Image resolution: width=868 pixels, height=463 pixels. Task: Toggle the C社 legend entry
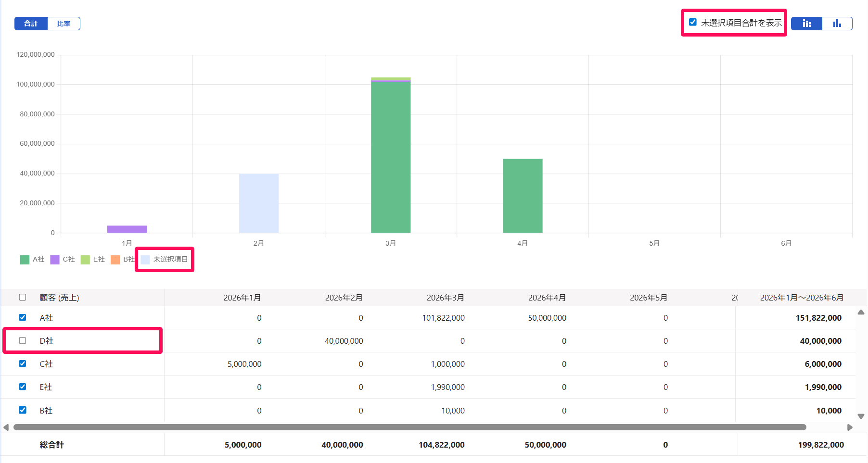coord(63,260)
